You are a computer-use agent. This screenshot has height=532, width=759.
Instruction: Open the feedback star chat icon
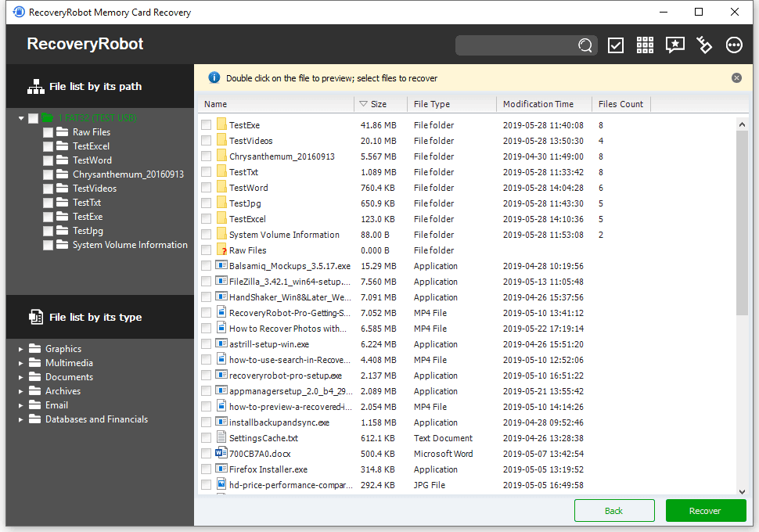pyautogui.click(x=674, y=45)
